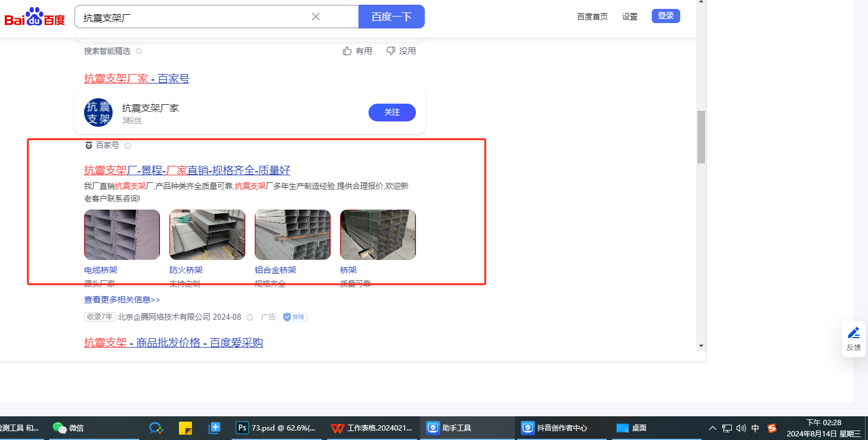Click the 百家号 source label
The width and height of the screenshot is (868, 440).
click(108, 145)
